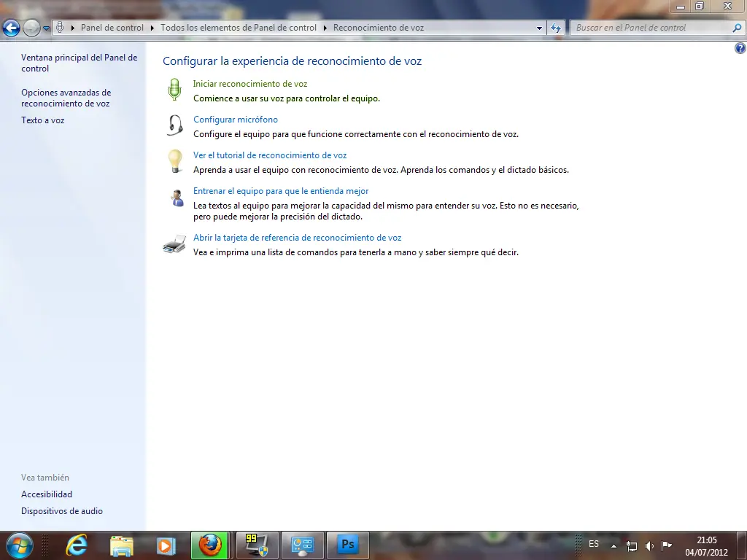
Task: Show hidden tray icons arrow
Action: 614,546
